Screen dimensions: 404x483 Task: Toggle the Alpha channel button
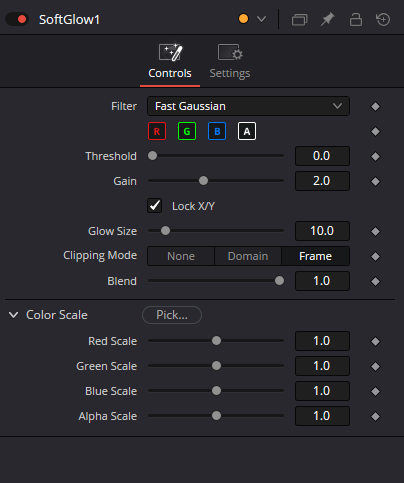[x=247, y=131]
